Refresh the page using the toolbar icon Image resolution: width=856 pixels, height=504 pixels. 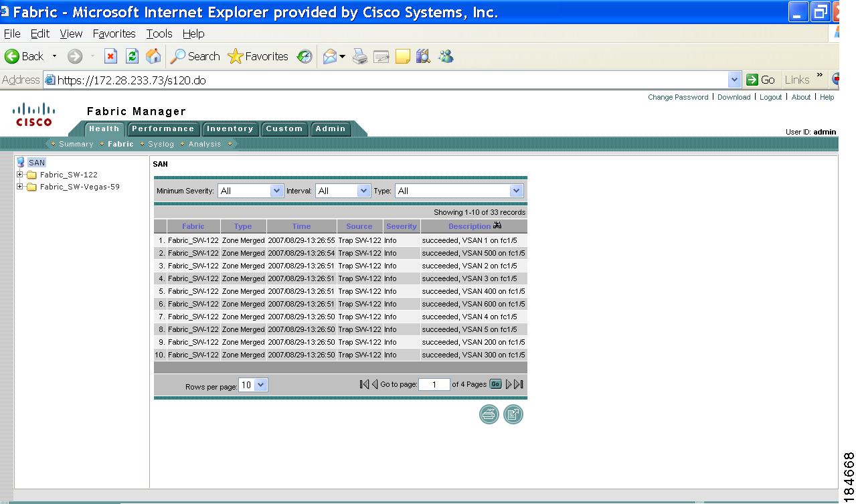click(133, 57)
